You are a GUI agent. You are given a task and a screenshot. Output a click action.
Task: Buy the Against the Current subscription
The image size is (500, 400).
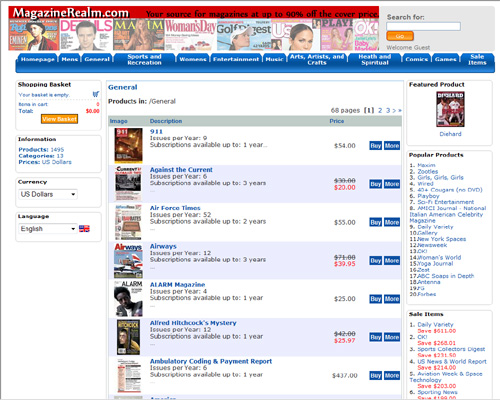(375, 184)
